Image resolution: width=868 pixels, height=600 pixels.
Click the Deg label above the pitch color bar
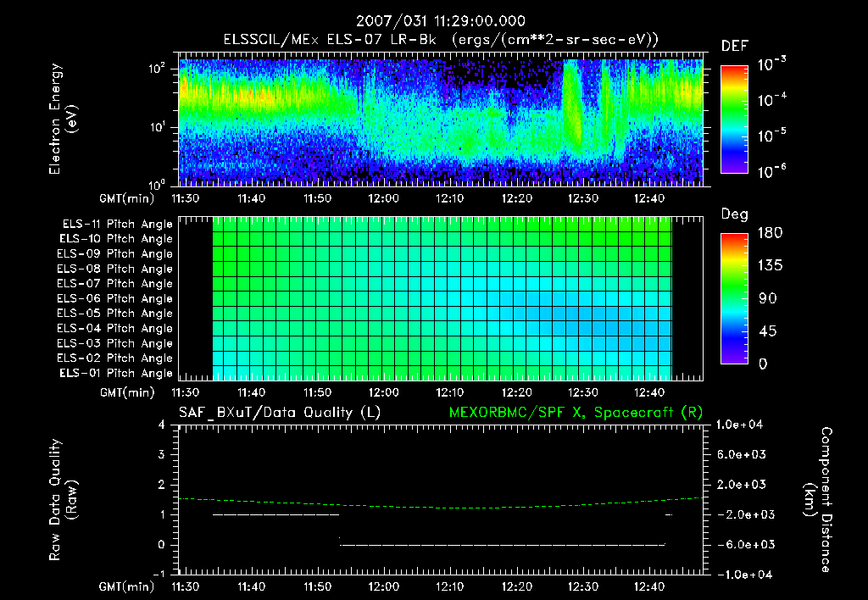pos(735,214)
